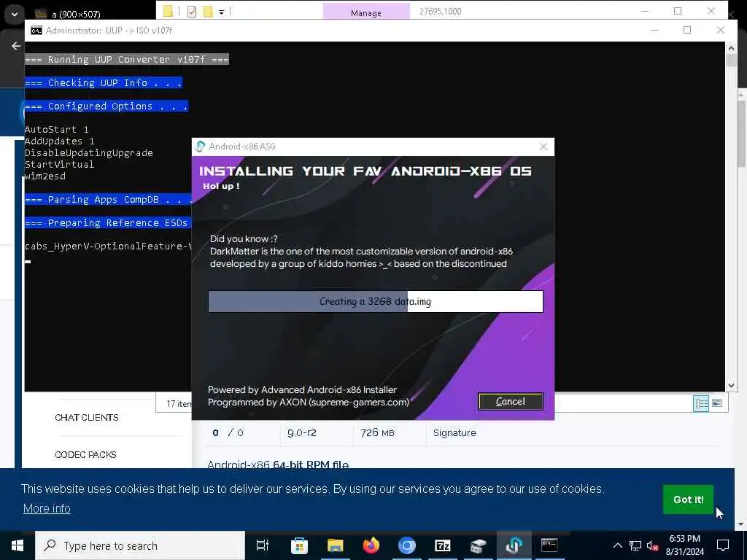
Task: Open Task View from the taskbar
Action: tap(263, 545)
